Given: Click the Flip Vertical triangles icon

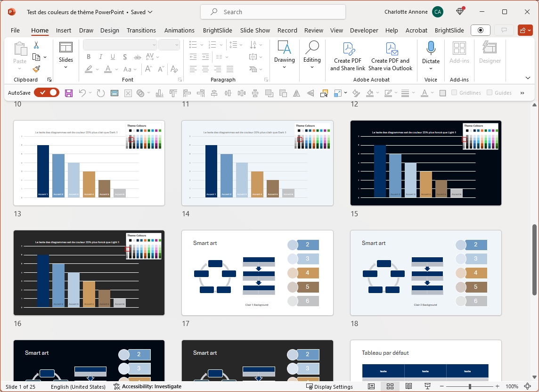Looking at the screenshot, I should tap(310, 93).
